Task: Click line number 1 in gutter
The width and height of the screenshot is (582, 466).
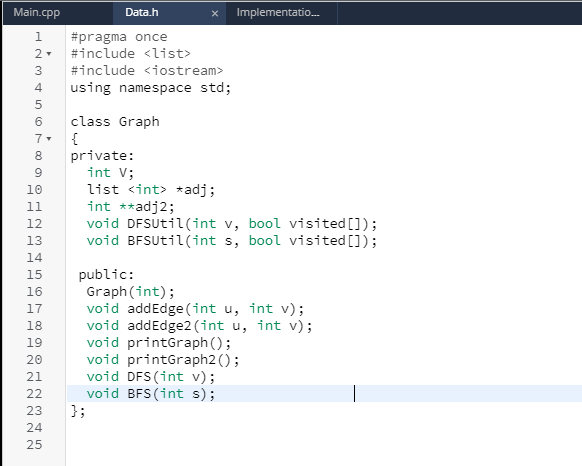Action: [38, 37]
